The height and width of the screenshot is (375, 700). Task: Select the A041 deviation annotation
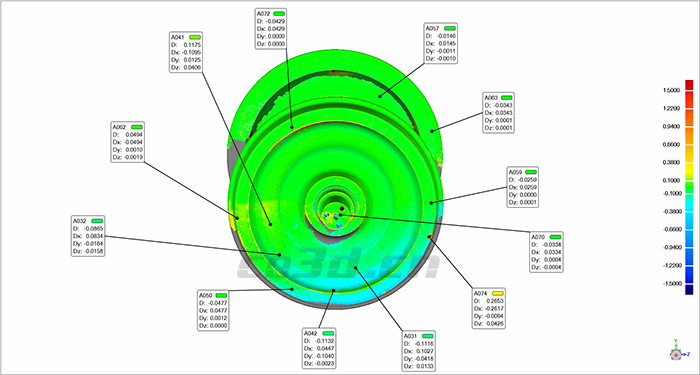point(187,52)
